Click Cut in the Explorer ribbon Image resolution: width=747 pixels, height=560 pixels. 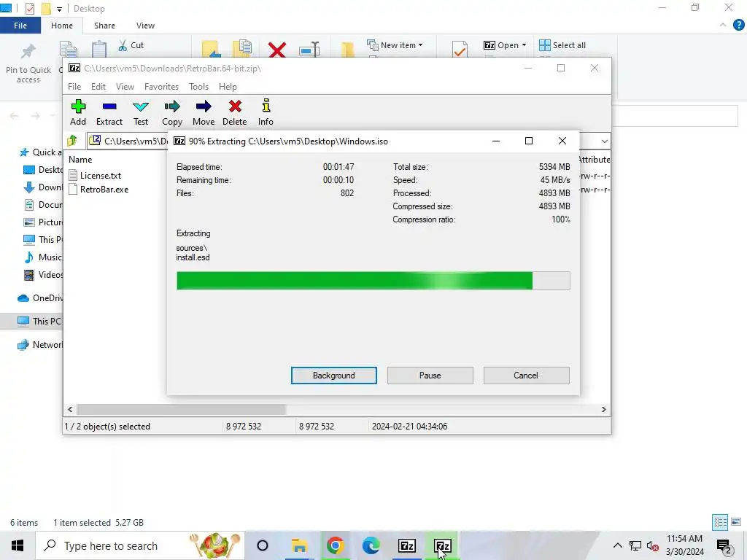(131, 45)
